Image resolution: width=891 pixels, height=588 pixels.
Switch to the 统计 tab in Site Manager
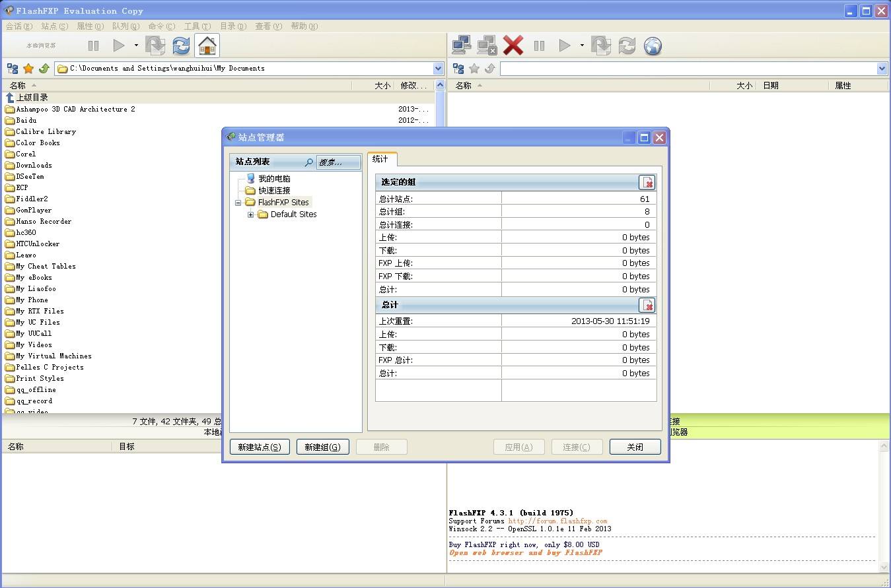point(382,159)
